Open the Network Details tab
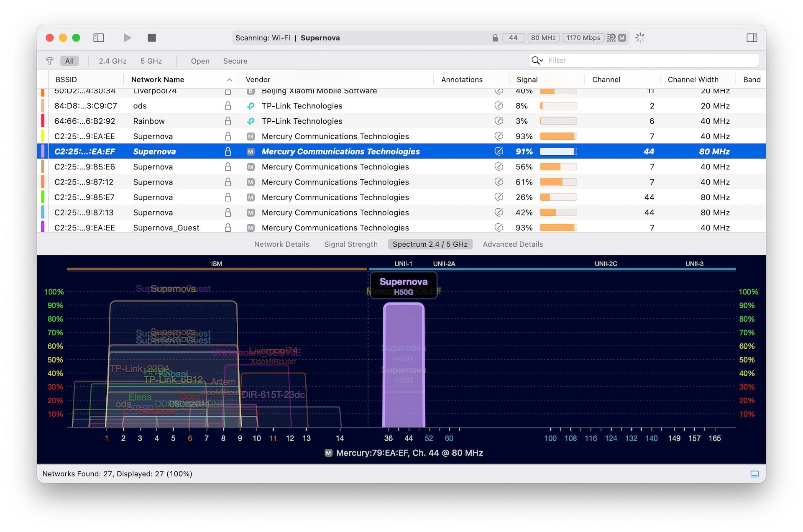Viewport: 803px width, 532px height. 281,244
